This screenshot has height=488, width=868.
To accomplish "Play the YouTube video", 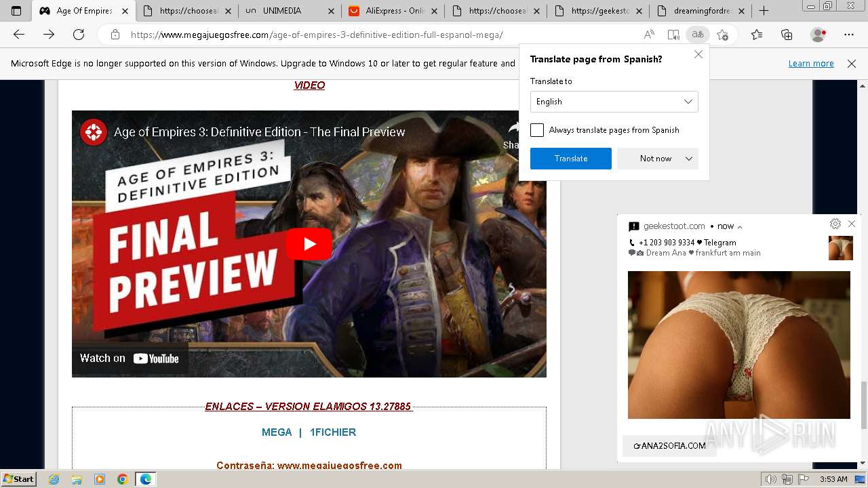I will [309, 244].
